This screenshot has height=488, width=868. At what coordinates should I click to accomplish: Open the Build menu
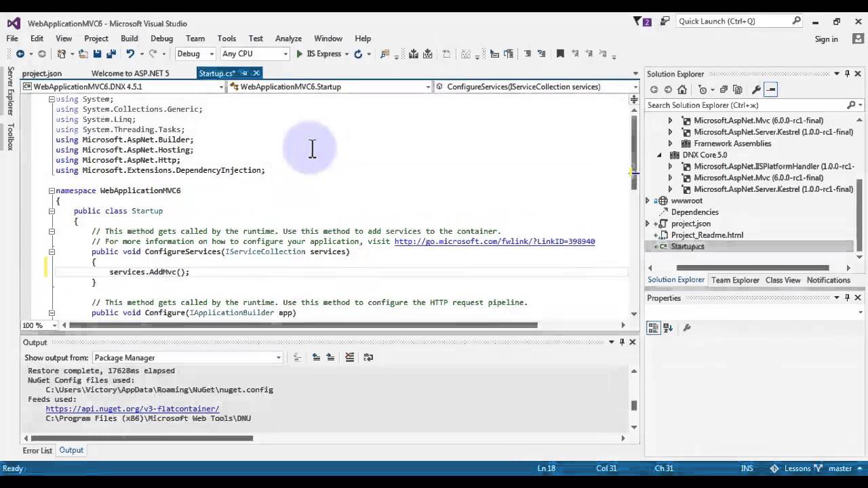(x=129, y=39)
